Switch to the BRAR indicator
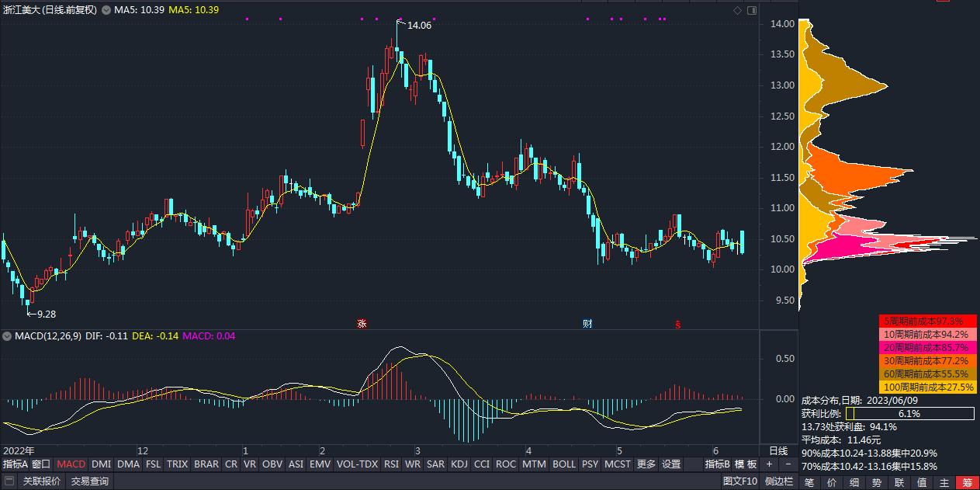The height and width of the screenshot is (490, 980). click(206, 464)
